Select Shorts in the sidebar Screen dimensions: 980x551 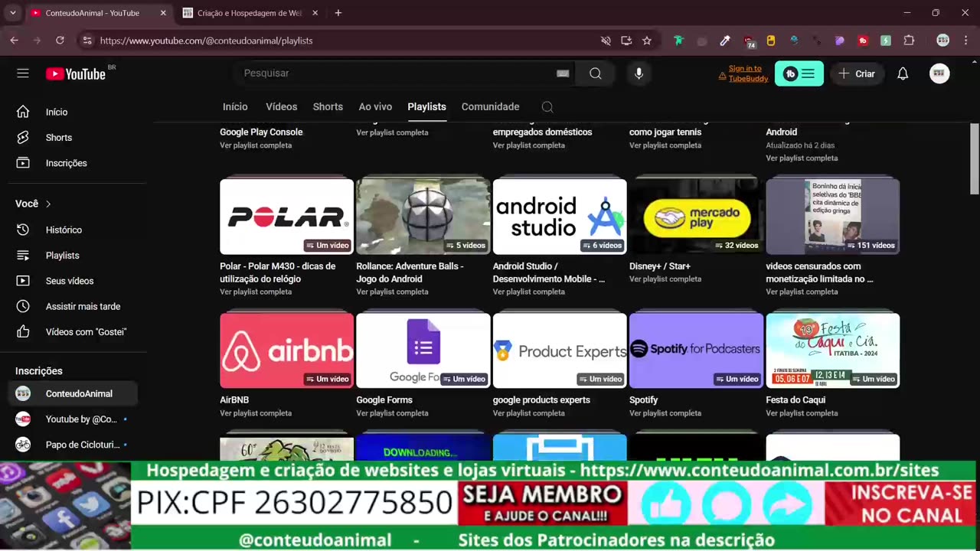tap(73, 138)
